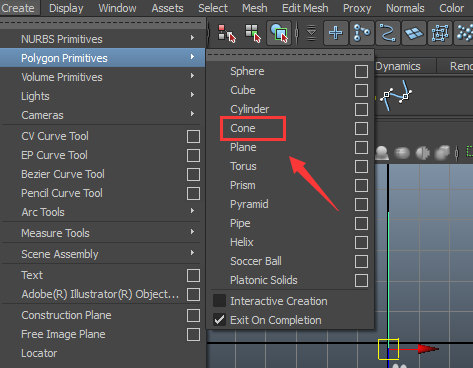473x368 pixels.
Task: Expand Lights submenu arrow
Action: [192, 95]
